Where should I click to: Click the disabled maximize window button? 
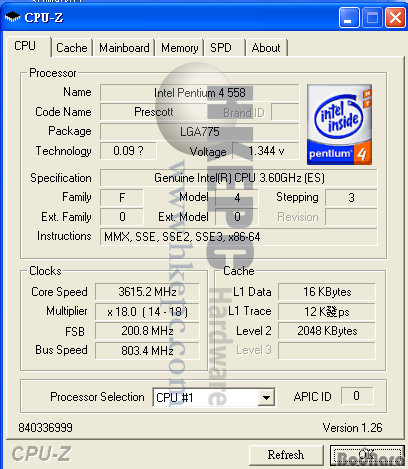[x=372, y=18]
